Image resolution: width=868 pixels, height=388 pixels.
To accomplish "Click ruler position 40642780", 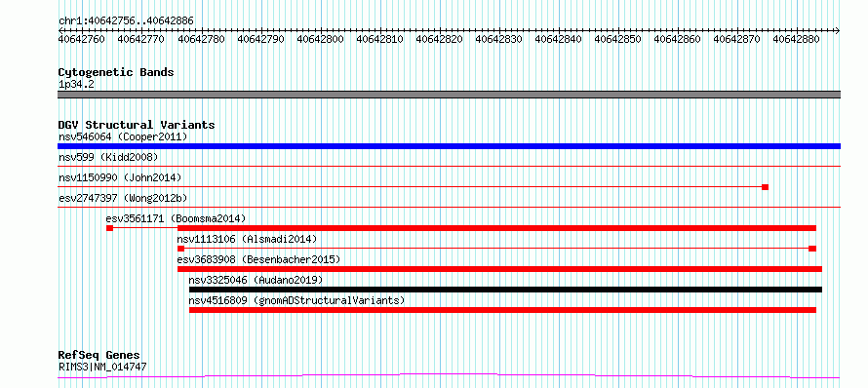I will click(x=201, y=39).
